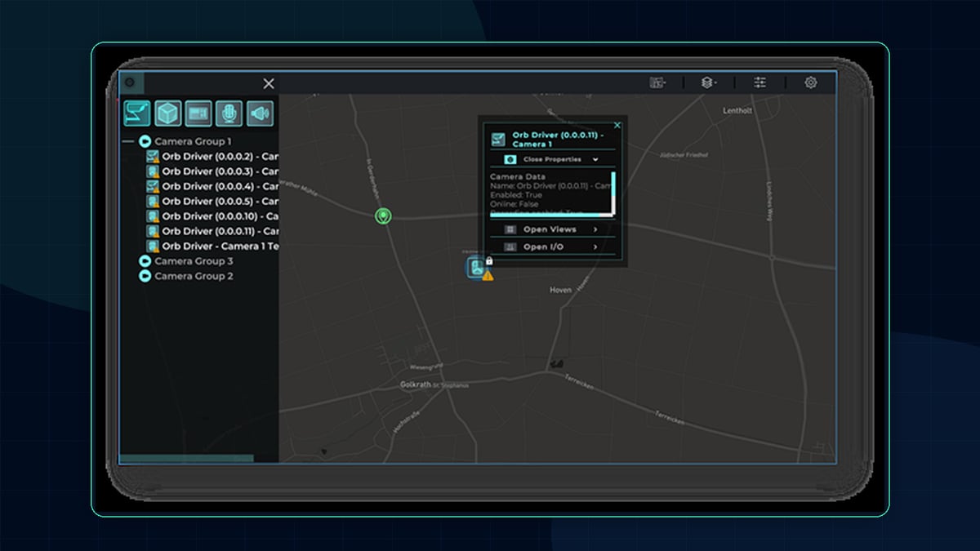Click the Camera Group 1 camera icon

click(x=145, y=141)
